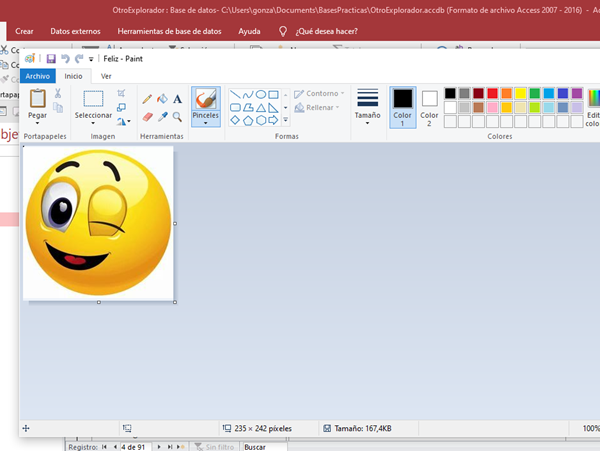Click the Save icon in quick access toolbar

51,59
